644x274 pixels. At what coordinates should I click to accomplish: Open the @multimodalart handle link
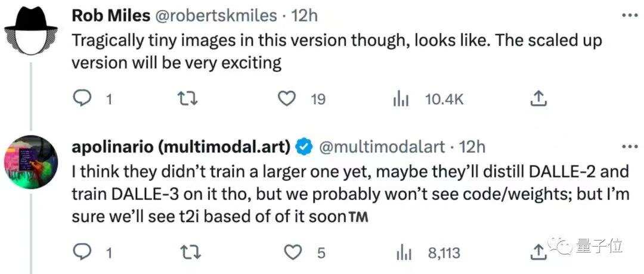[x=383, y=147]
